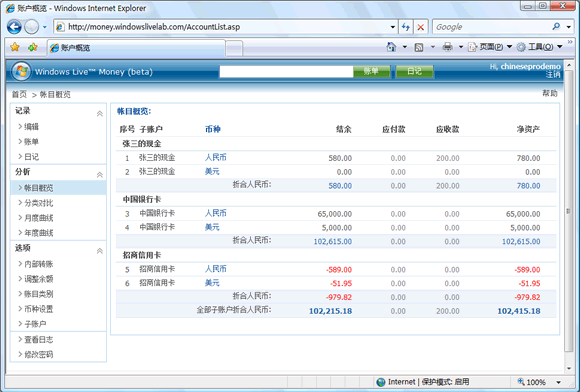This screenshot has width=580, height=392.
Task: Collapse the 选项 sidebar section
Action: [x=100, y=251]
